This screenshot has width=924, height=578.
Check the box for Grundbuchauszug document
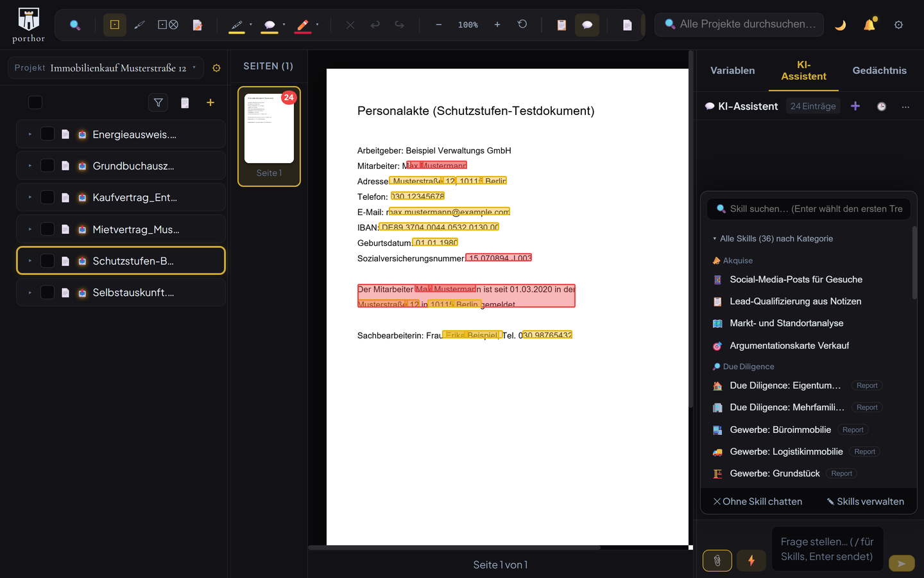(x=47, y=166)
